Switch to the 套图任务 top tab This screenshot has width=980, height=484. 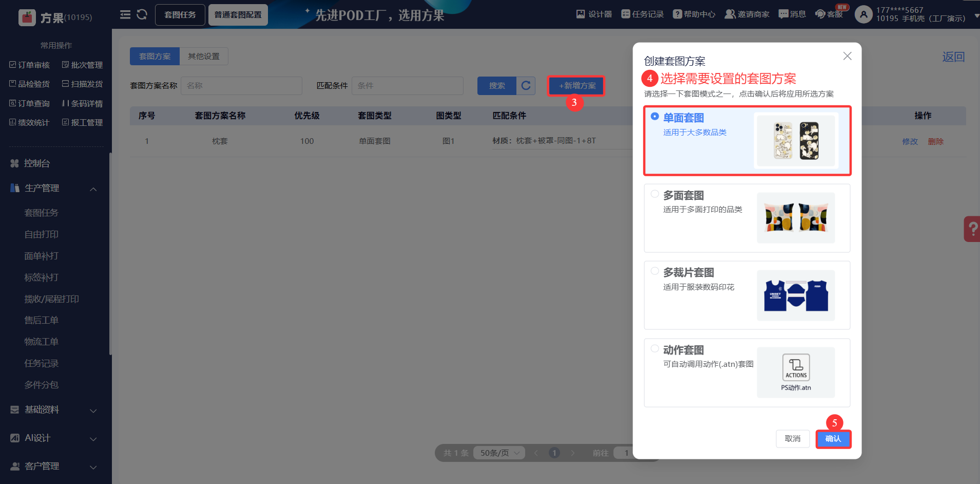pyautogui.click(x=180, y=15)
